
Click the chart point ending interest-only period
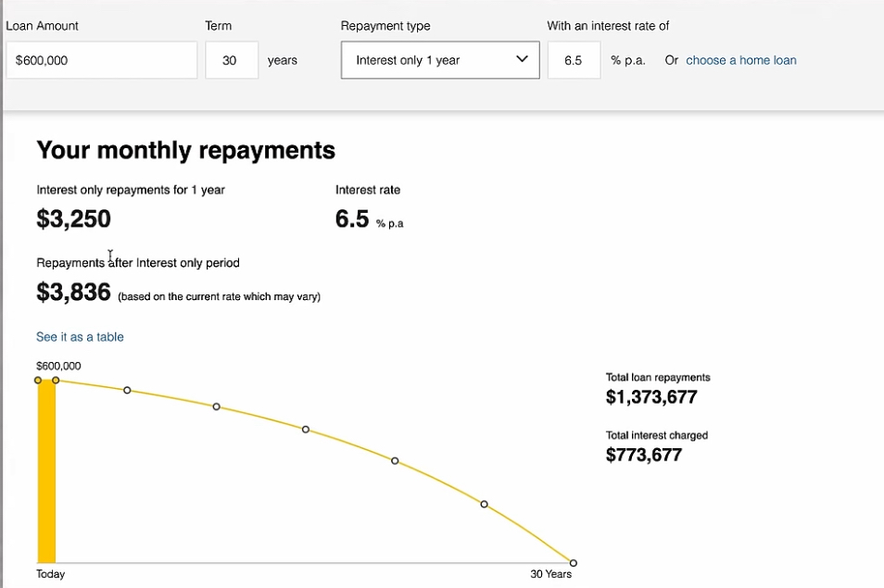56,381
